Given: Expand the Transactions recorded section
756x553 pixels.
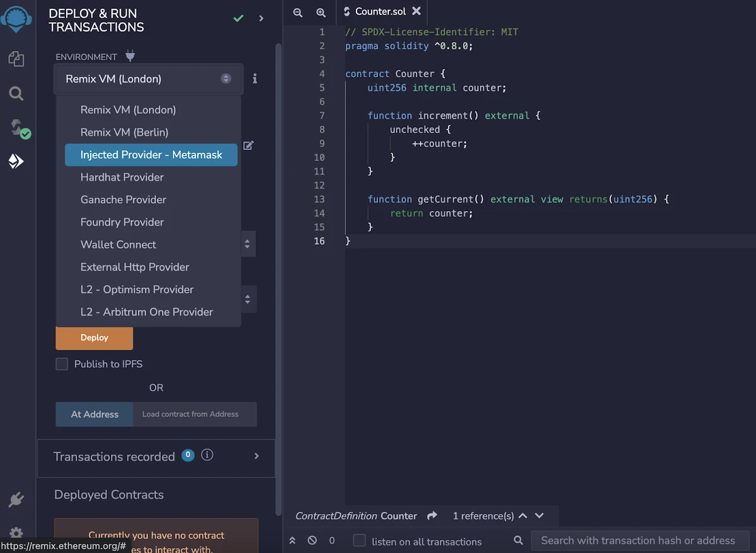Looking at the screenshot, I should [x=256, y=456].
